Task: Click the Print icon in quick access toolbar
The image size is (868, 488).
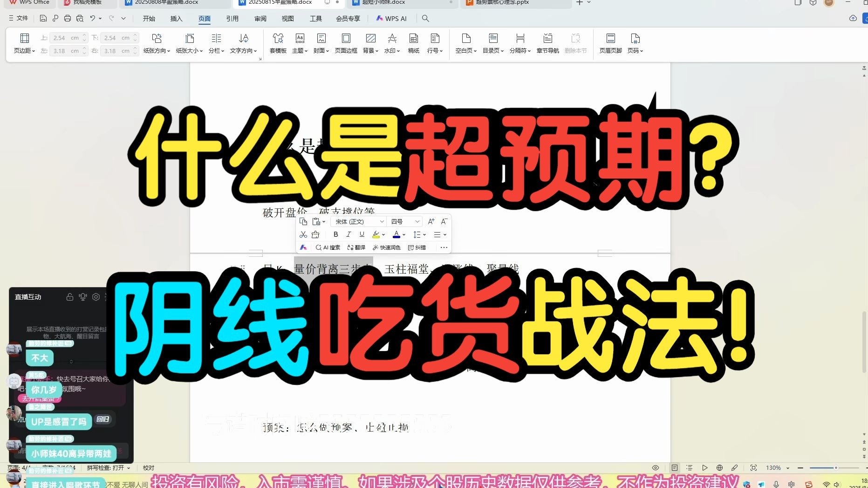Action: coord(68,19)
